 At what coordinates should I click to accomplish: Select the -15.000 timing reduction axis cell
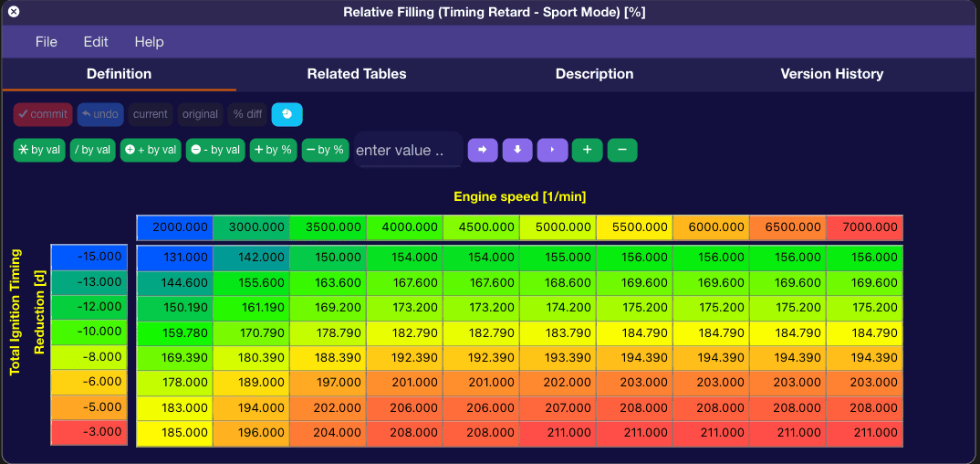click(x=89, y=257)
